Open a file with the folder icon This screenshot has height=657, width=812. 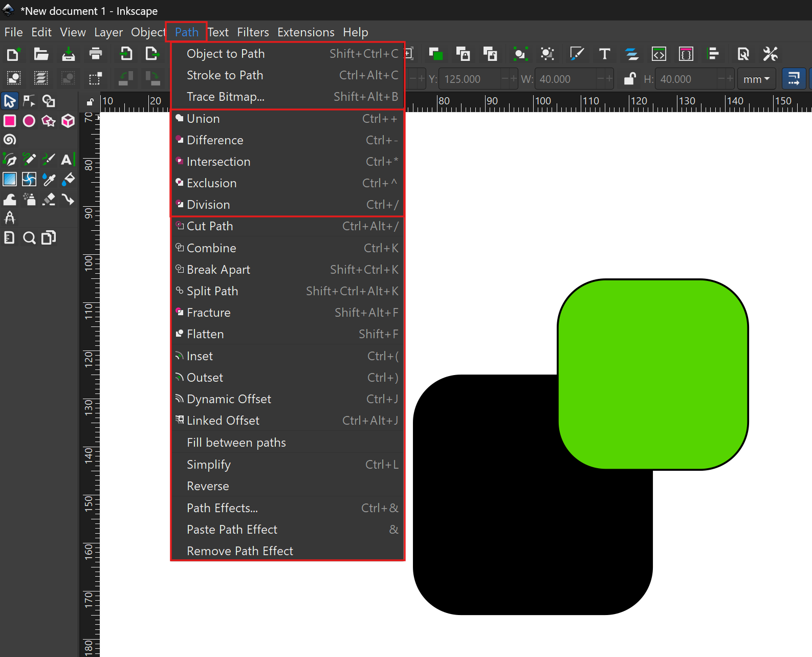pyautogui.click(x=41, y=54)
